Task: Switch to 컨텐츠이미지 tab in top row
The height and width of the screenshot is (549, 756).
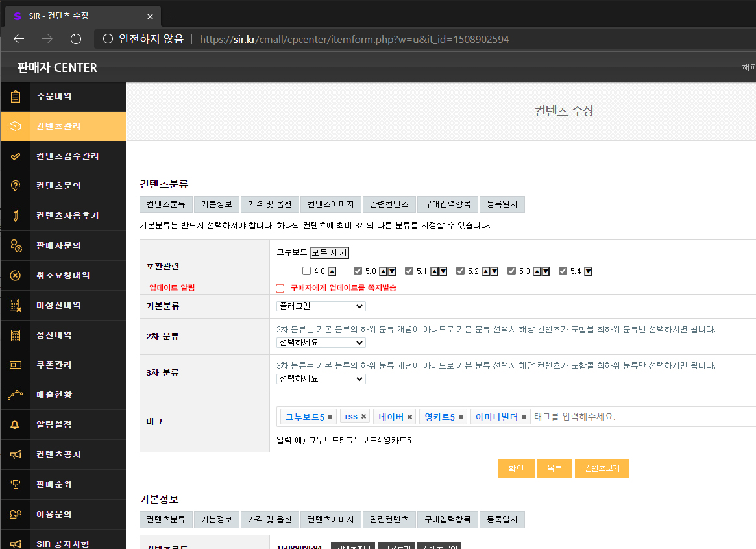Action: pyautogui.click(x=331, y=204)
